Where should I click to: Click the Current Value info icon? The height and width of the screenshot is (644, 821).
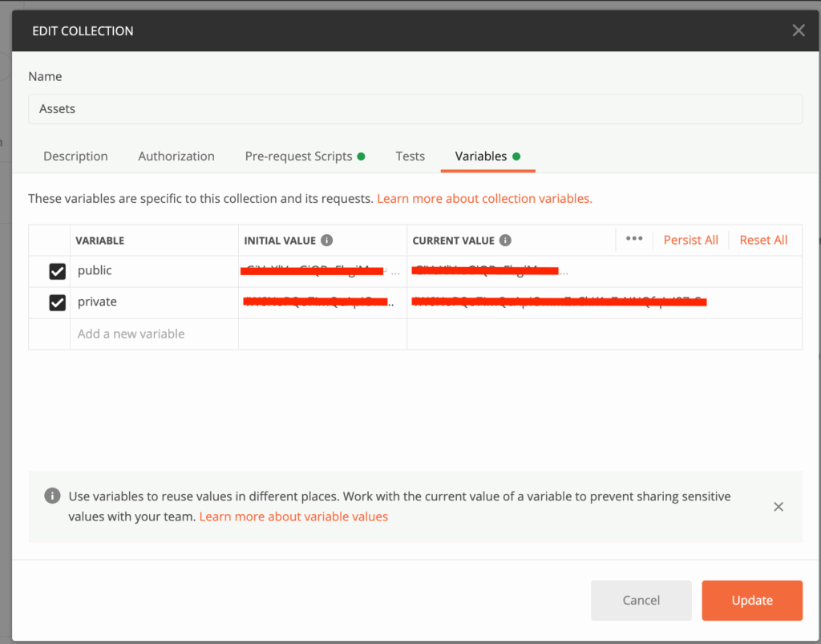tap(505, 241)
